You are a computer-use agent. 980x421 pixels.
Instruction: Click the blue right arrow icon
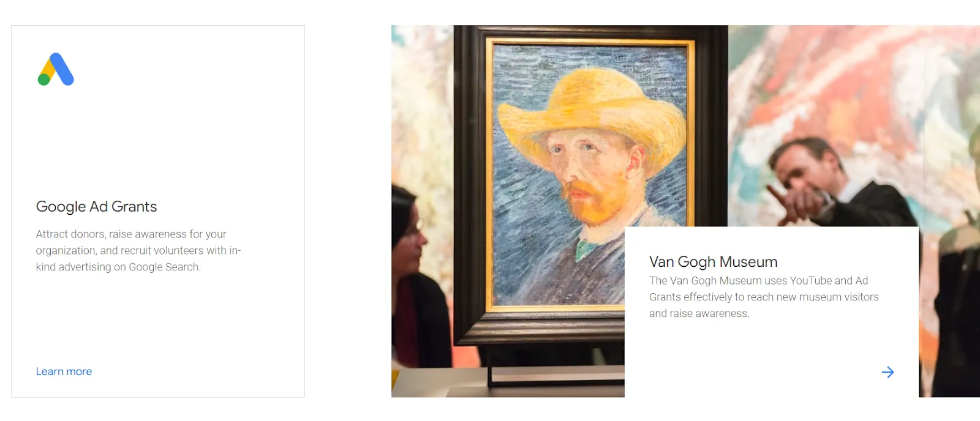888,372
